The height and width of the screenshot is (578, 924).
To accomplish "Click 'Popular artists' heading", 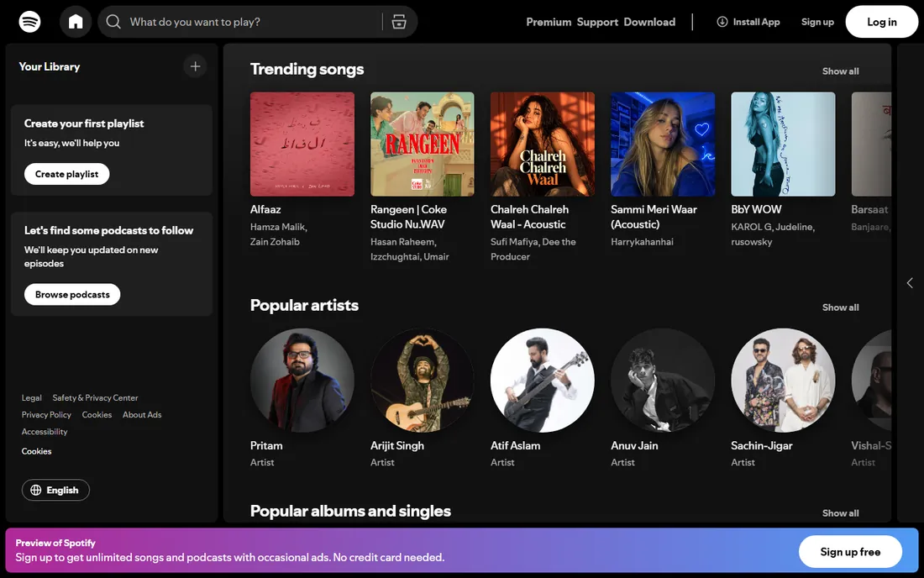I will point(304,305).
